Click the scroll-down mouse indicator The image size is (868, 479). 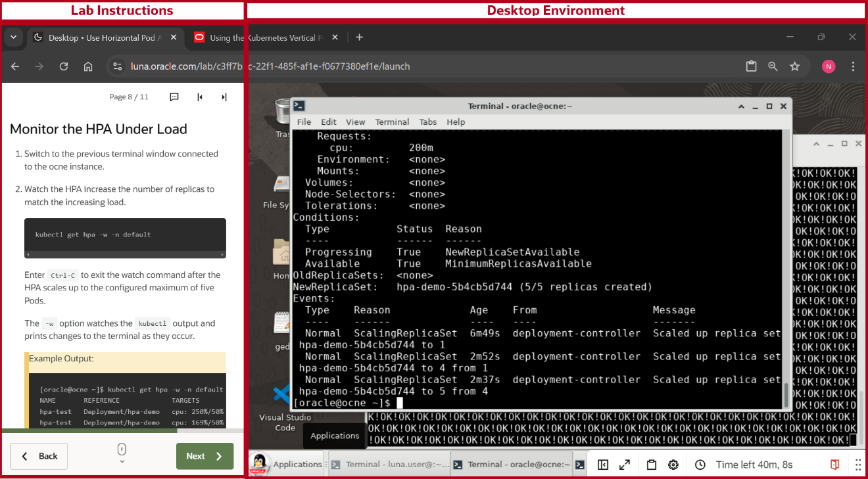pos(122,452)
